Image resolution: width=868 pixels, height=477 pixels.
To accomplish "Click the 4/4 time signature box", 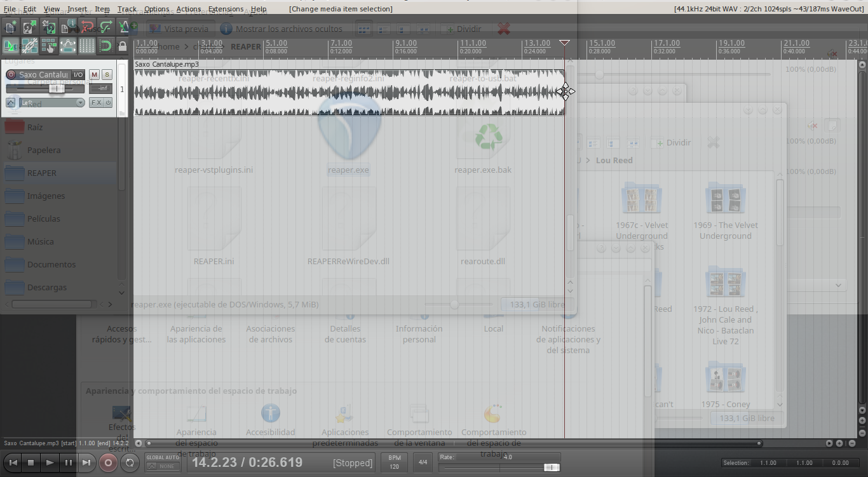I will (x=423, y=462).
